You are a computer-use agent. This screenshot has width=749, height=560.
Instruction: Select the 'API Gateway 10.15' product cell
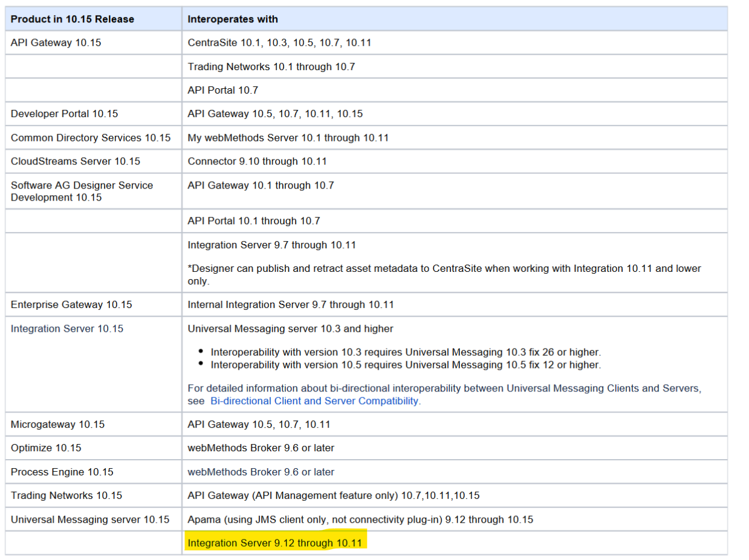pos(94,43)
